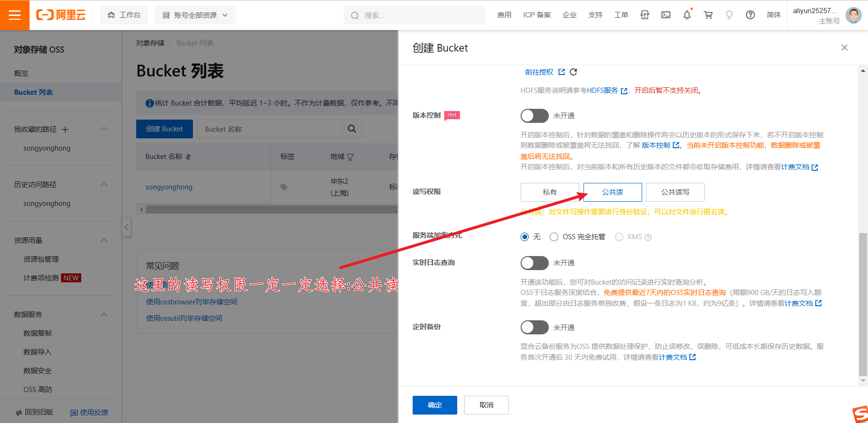Viewport: 868px width, 423px height.
Task: Collapse 我收藏的路径 section
Action: [x=104, y=129]
